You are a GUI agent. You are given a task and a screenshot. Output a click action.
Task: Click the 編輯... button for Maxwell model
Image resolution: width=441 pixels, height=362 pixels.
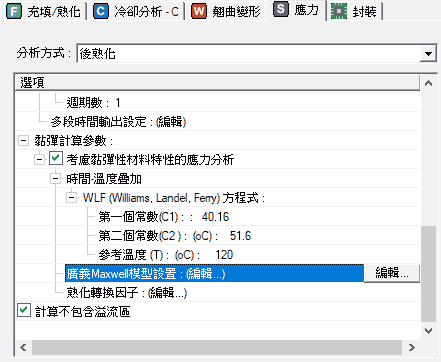click(x=392, y=273)
